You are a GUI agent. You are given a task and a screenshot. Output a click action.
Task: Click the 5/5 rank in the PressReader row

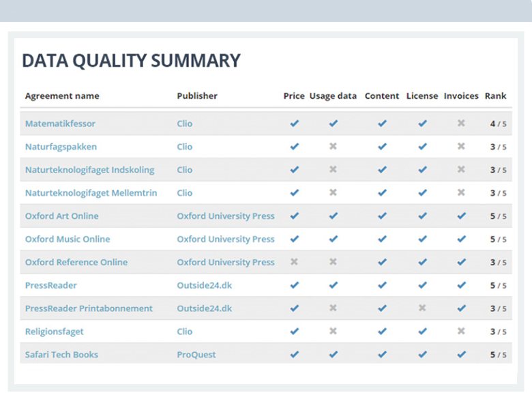[x=498, y=285]
